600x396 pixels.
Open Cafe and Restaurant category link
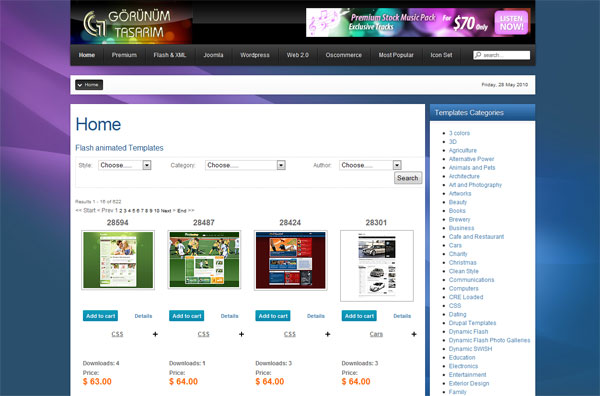pyautogui.click(x=476, y=236)
